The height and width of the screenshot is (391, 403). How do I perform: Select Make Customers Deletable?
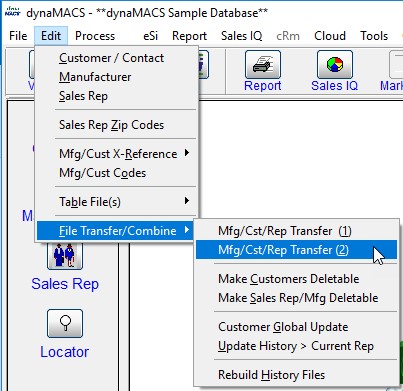[x=296, y=279]
